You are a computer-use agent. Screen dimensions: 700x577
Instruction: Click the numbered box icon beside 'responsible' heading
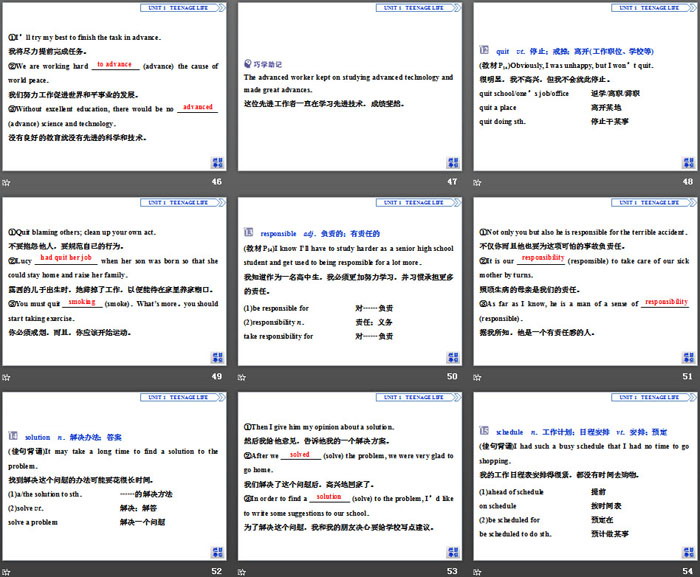(248, 232)
